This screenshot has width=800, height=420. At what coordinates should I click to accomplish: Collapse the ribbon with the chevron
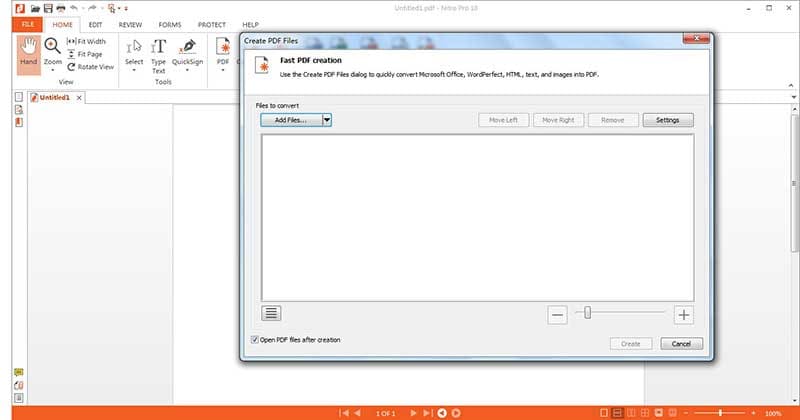click(791, 85)
